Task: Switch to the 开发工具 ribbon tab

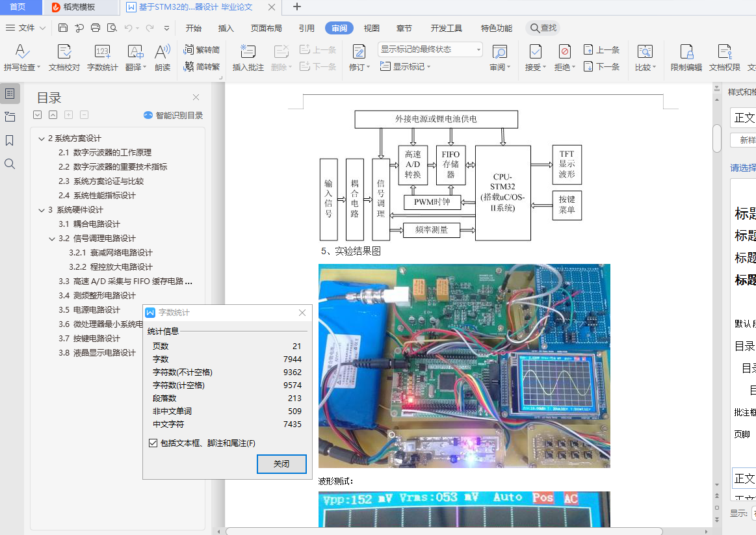Action: (x=447, y=28)
